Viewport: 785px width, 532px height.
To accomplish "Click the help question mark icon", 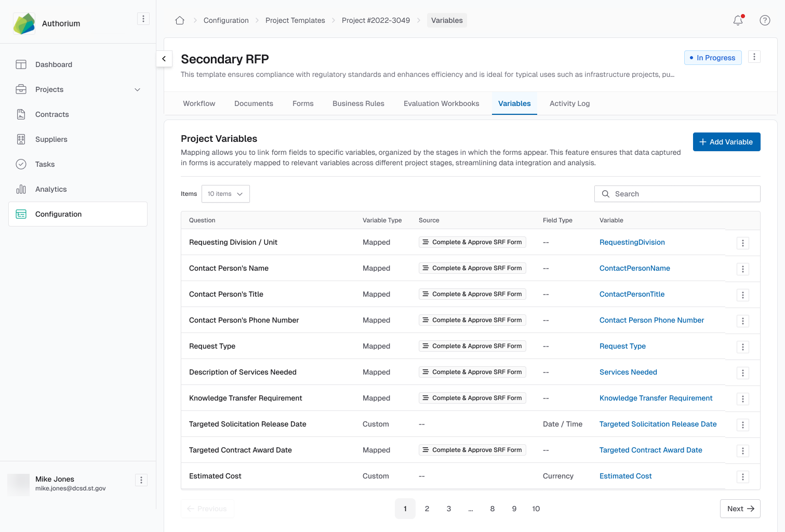I will point(765,20).
